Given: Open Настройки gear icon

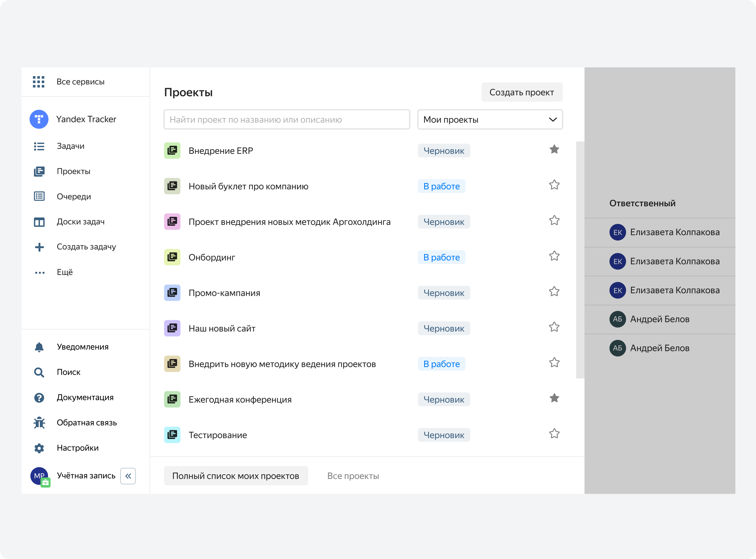Looking at the screenshot, I should (39, 448).
